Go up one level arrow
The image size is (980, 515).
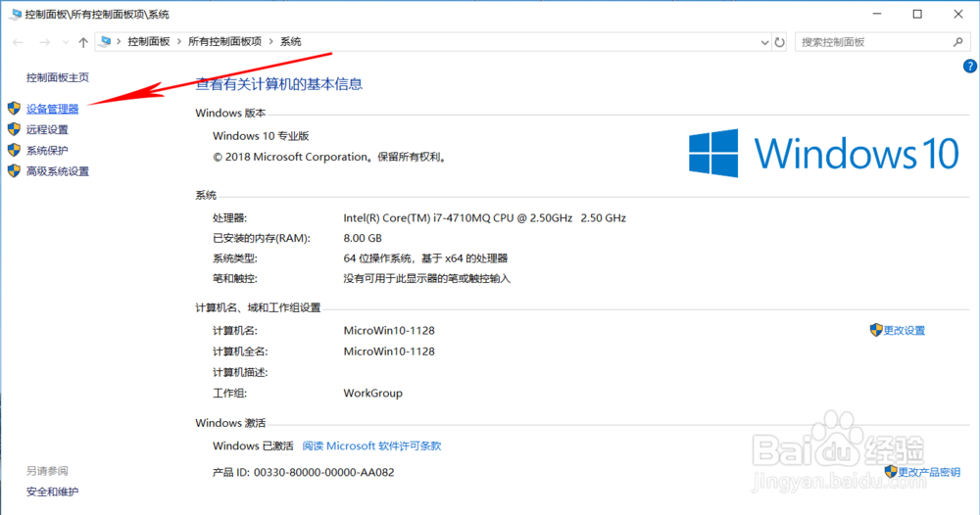pos(83,42)
